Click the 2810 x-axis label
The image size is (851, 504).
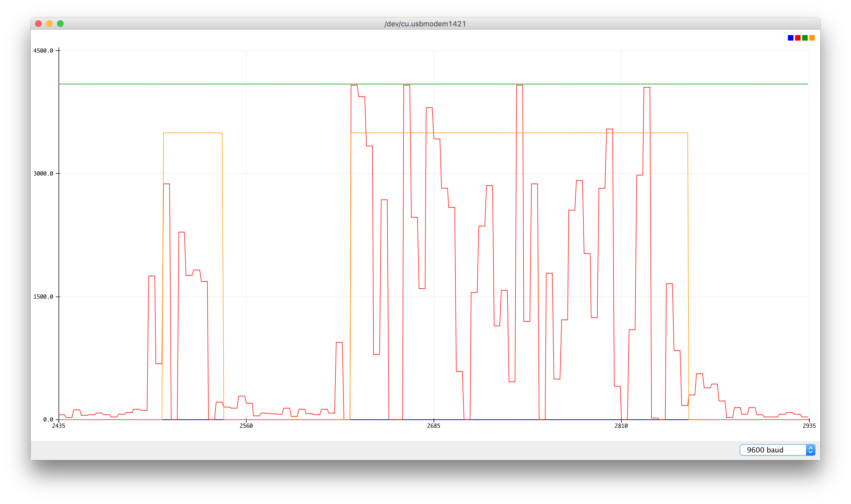pos(621,426)
